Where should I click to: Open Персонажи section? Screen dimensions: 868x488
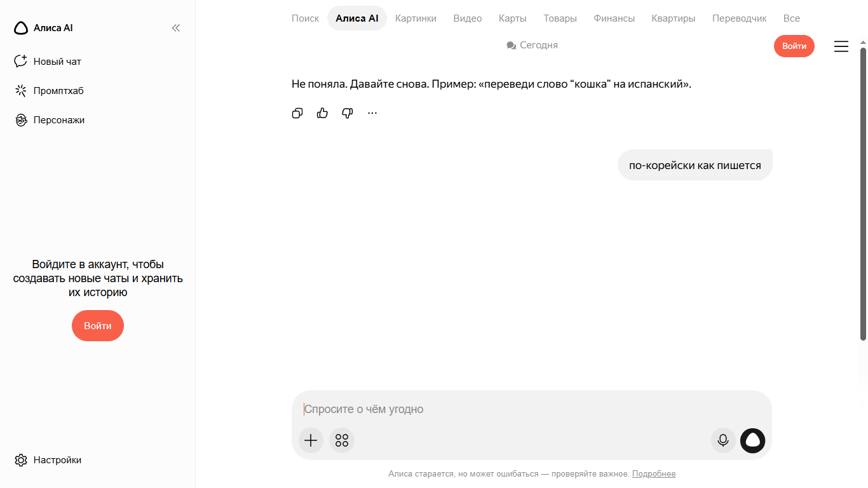[x=50, y=120]
